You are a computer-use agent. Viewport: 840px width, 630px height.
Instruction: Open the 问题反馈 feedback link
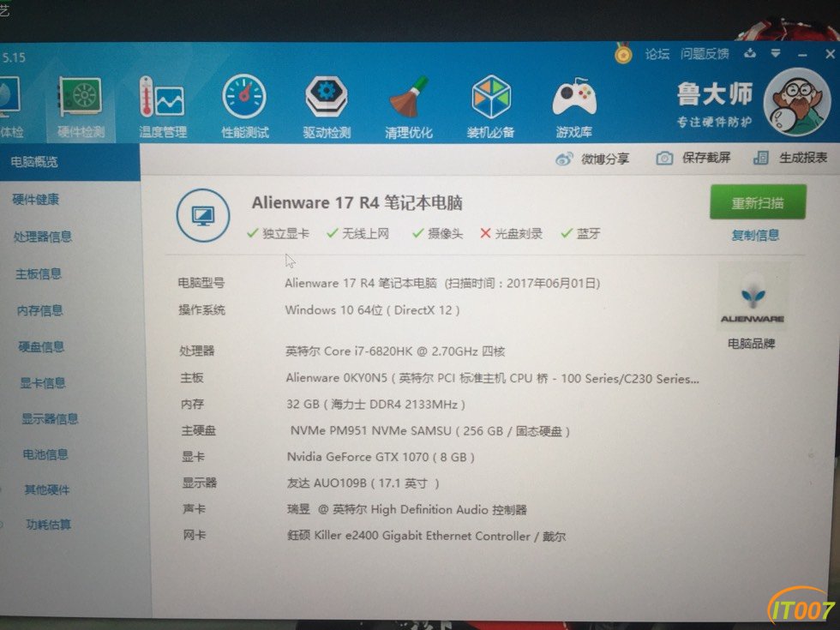click(705, 53)
